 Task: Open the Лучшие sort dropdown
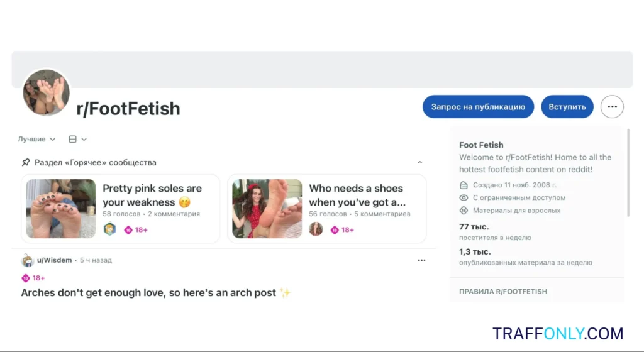(36, 139)
